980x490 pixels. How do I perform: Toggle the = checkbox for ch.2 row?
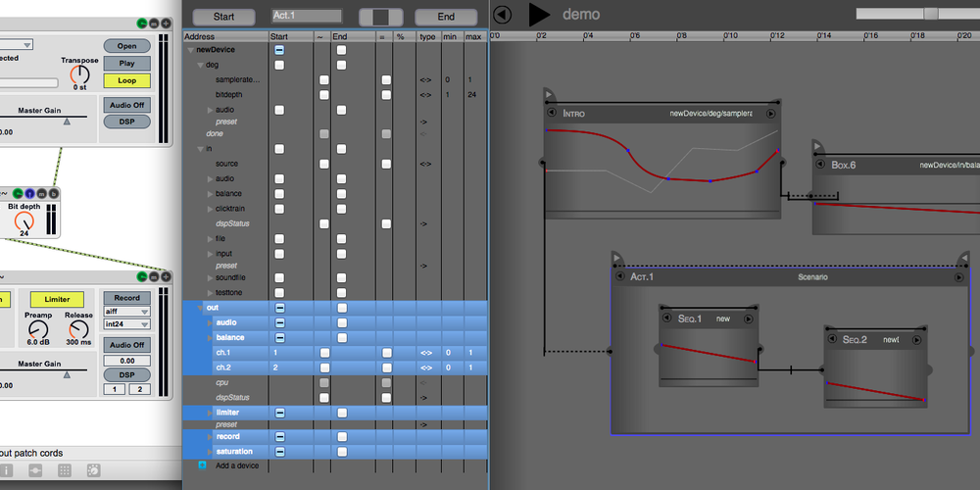click(387, 367)
